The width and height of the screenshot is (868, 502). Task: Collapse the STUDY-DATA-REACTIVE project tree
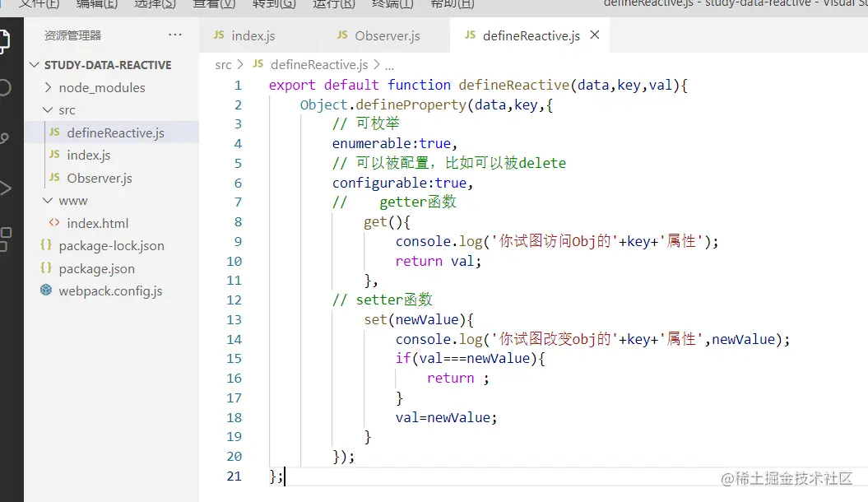tap(33, 64)
